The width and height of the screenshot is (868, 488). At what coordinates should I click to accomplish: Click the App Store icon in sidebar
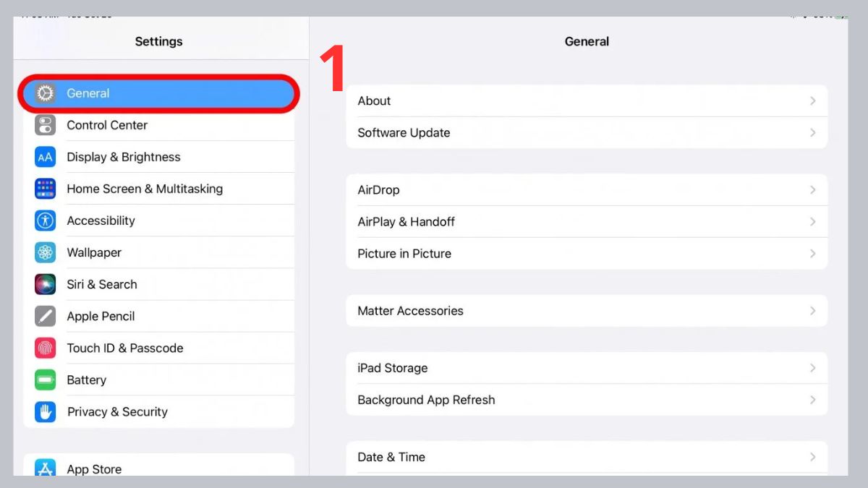pyautogui.click(x=45, y=468)
